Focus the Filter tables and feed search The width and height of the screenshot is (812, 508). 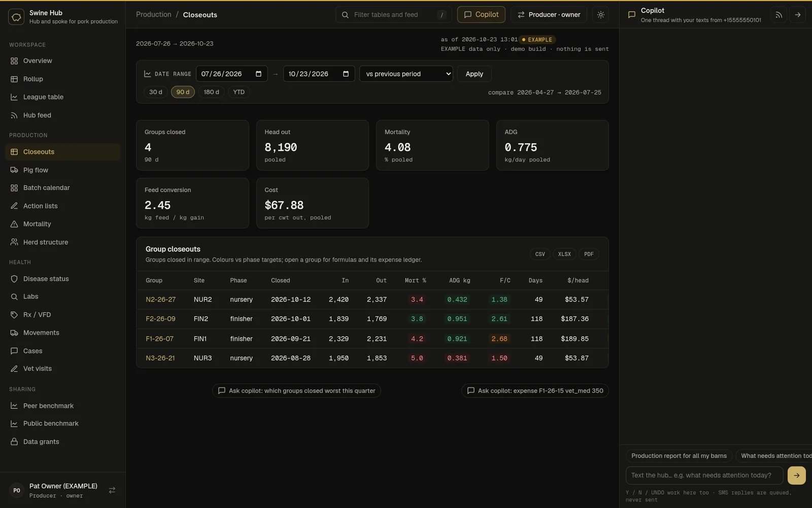(393, 15)
